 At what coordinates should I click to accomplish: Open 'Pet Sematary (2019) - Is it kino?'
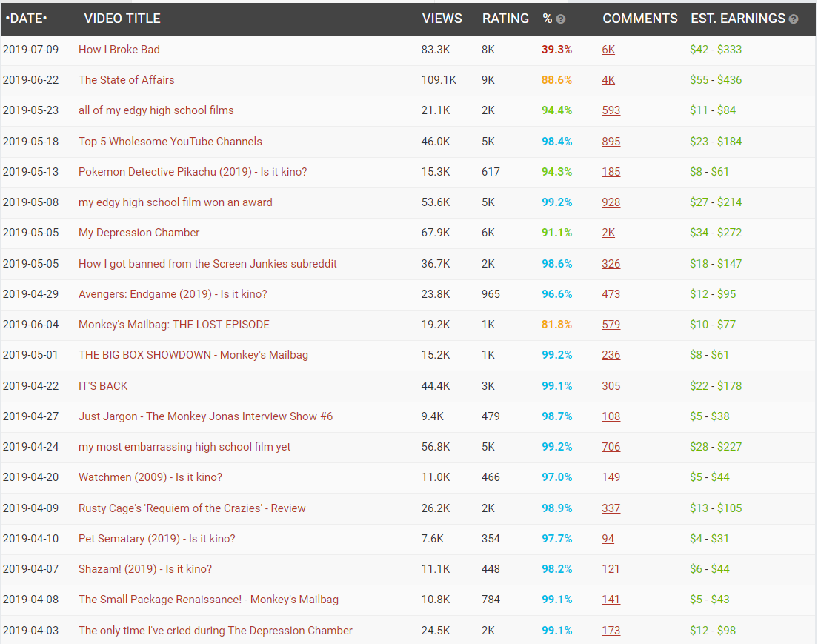coord(156,539)
